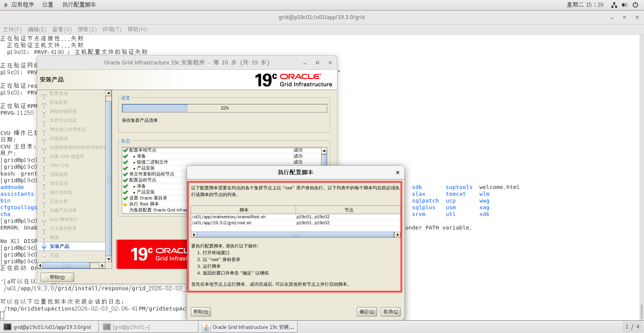
Task: Click left arrow of script table scrollbar
Action: pos(194,235)
